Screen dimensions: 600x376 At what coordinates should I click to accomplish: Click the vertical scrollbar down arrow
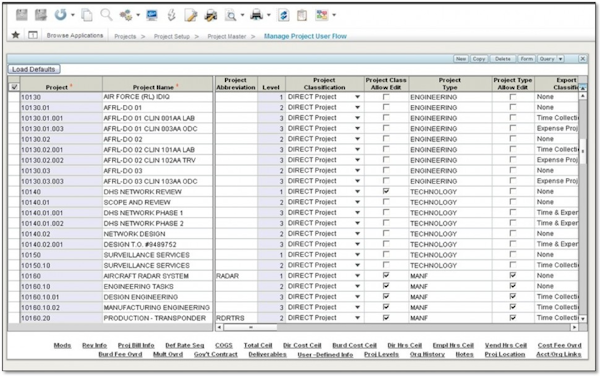click(583, 319)
